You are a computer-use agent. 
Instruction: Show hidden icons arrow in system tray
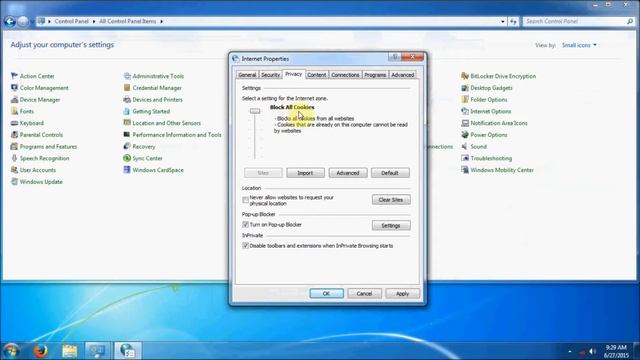[x=570, y=351]
